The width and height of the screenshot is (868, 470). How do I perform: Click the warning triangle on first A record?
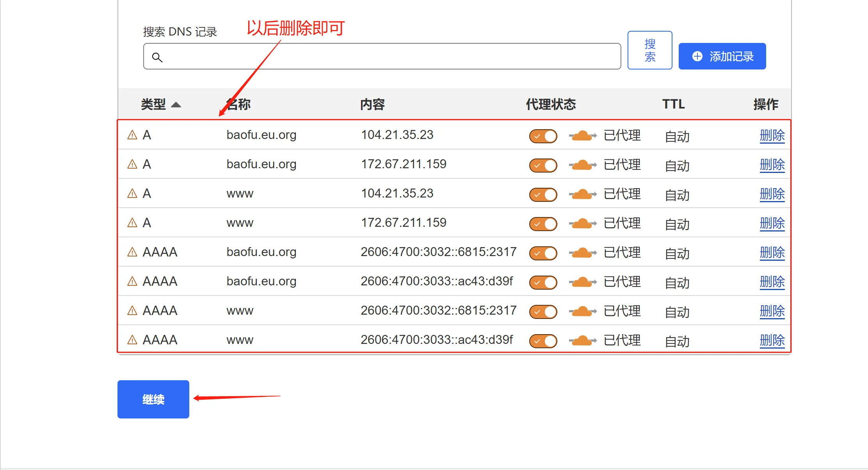point(132,135)
